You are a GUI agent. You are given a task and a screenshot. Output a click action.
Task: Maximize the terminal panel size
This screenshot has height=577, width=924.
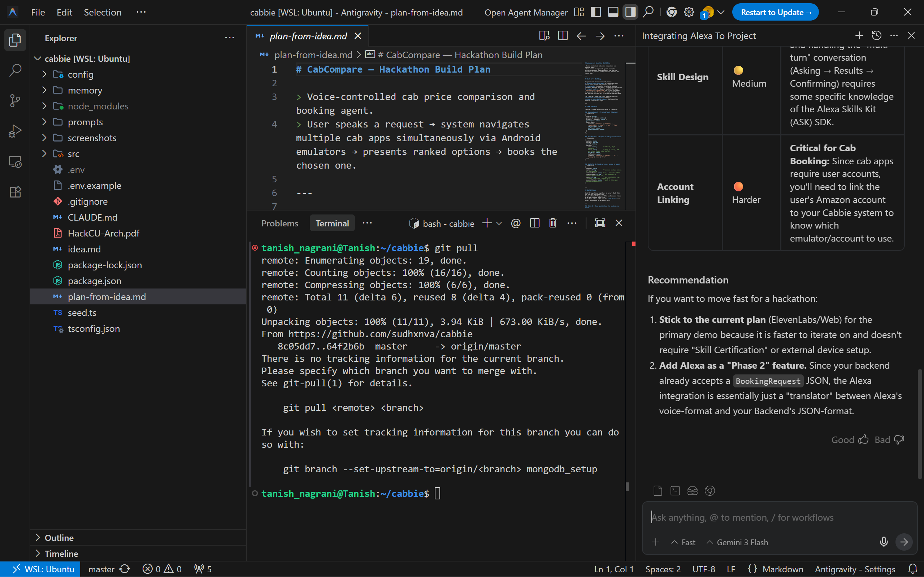pyautogui.click(x=600, y=223)
